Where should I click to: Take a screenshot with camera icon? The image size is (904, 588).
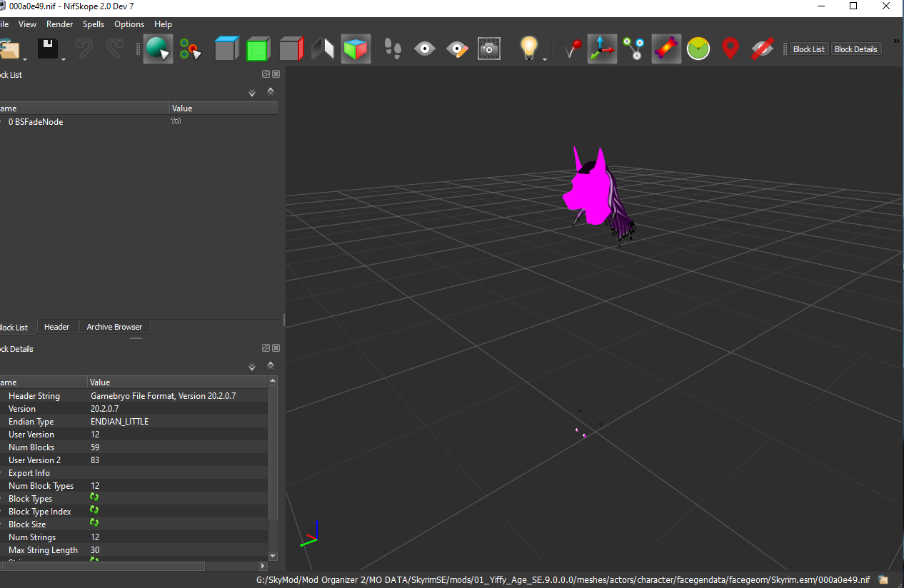(x=488, y=49)
